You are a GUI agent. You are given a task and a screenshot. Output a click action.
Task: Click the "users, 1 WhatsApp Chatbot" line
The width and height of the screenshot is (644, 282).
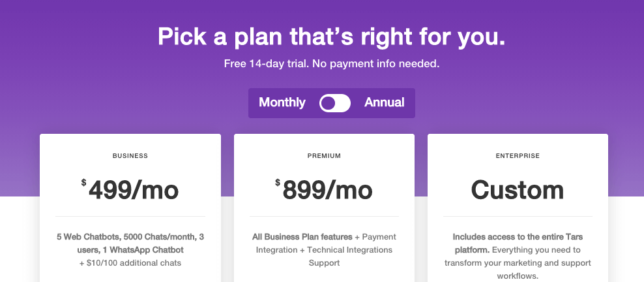[x=130, y=250]
